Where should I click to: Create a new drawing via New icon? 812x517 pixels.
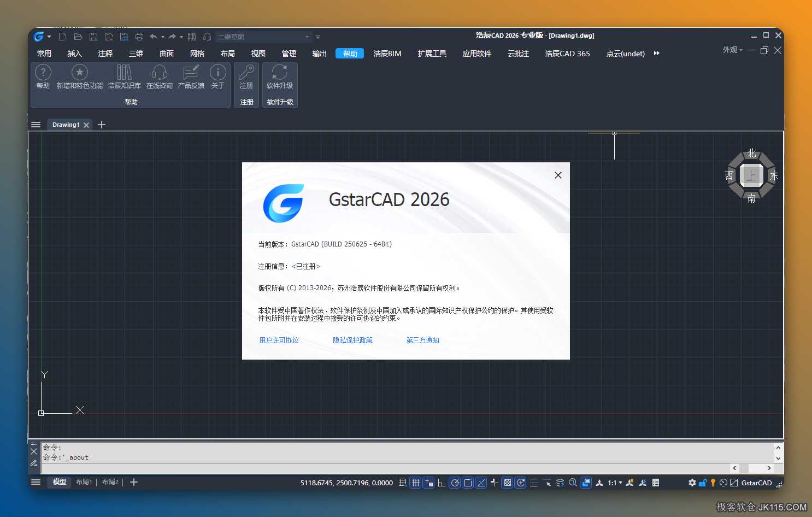pos(62,37)
